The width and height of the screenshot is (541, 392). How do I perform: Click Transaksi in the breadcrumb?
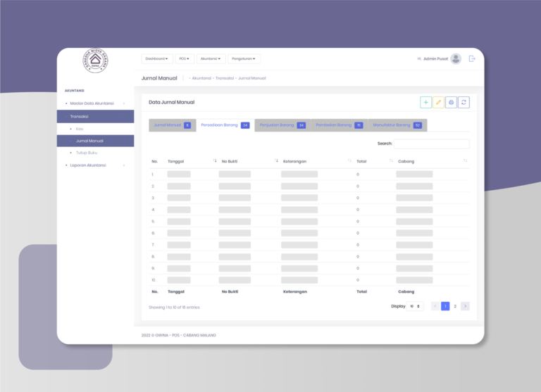point(225,78)
